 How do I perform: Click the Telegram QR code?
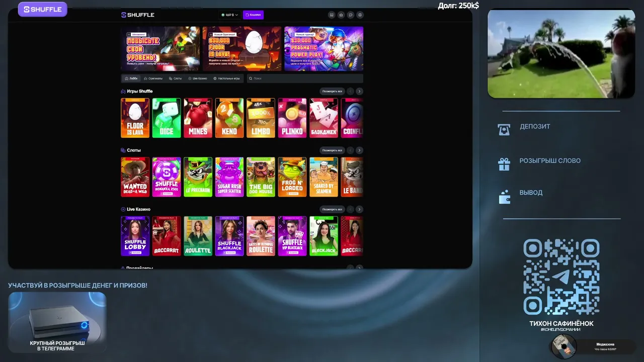coord(561,277)
